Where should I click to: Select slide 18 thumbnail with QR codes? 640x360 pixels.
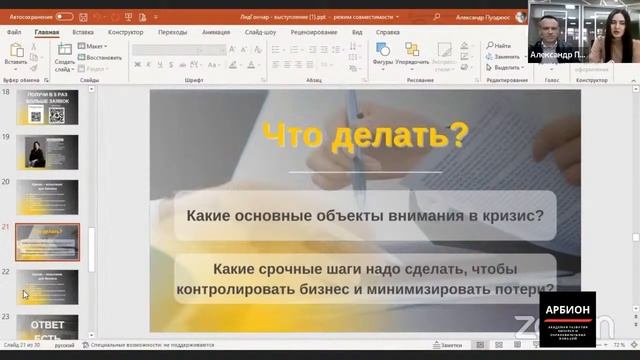(47, 107)
